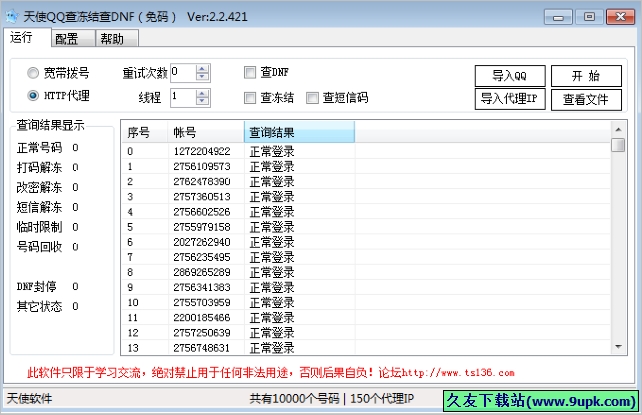
Task: Select account 2756109573 in the list
Action: pyautogui.click(x=202, y=167)
